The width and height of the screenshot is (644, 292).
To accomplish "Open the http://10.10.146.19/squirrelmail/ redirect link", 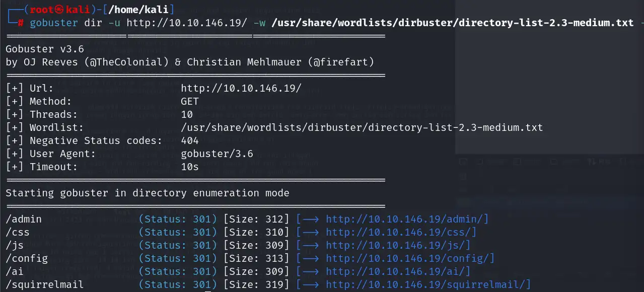I will pyautogui.click(x=425, y=284).
